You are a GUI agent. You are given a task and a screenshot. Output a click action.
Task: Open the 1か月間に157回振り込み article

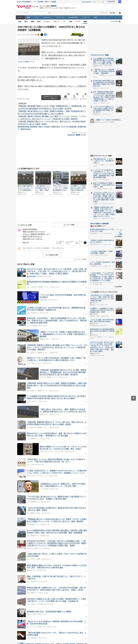pyautogui.click(x=56, y=309)
